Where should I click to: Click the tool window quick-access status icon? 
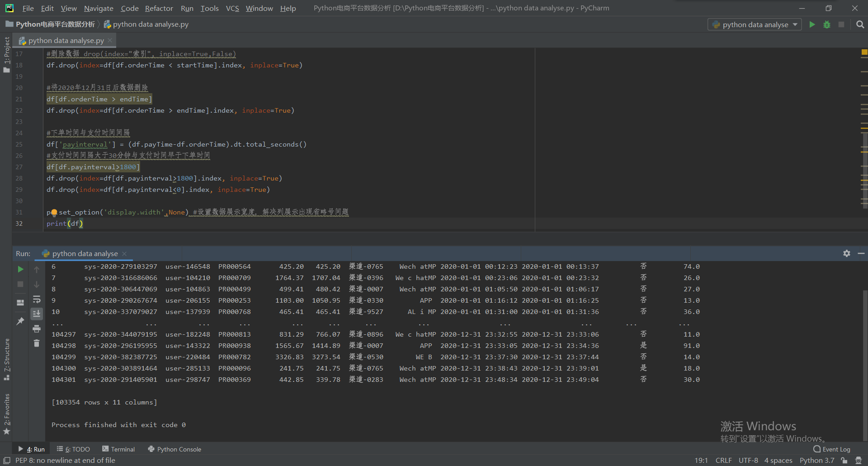pos(7,460)
